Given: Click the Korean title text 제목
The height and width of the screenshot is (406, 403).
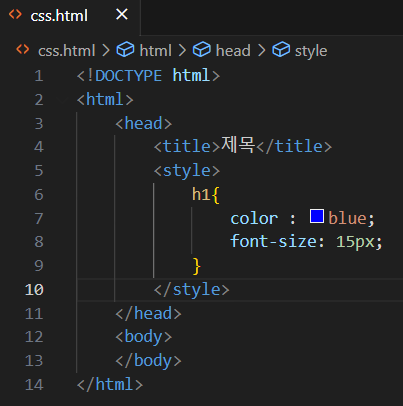Looking at the screenshot, I should coord(238,145).
